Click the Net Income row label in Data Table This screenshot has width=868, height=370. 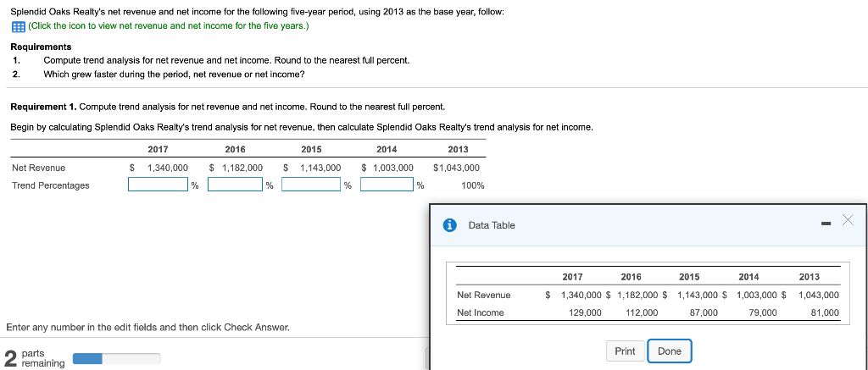coord(481,312)
